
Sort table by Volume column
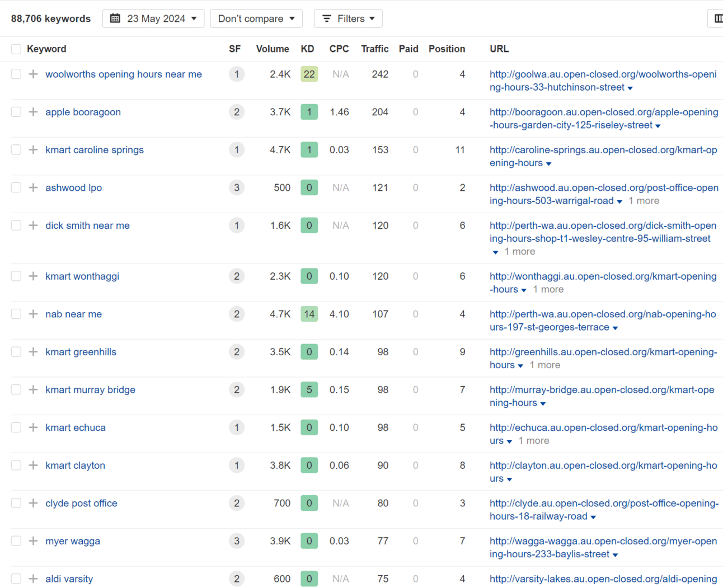pyautogui.click(x=273, y=49)
